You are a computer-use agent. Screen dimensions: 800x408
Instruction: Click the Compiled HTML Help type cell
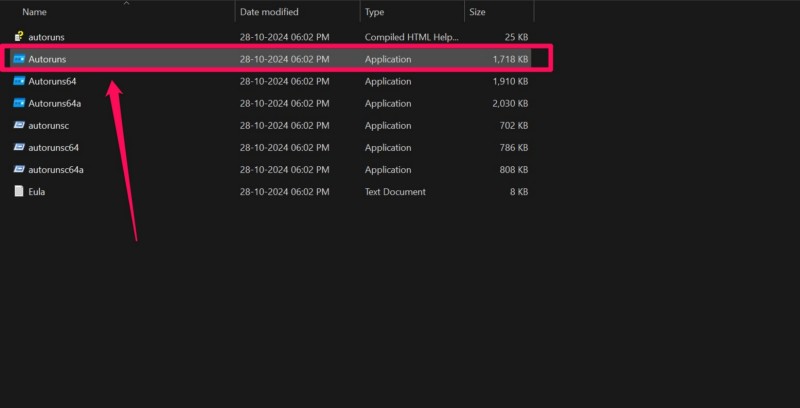coord(409,37)
